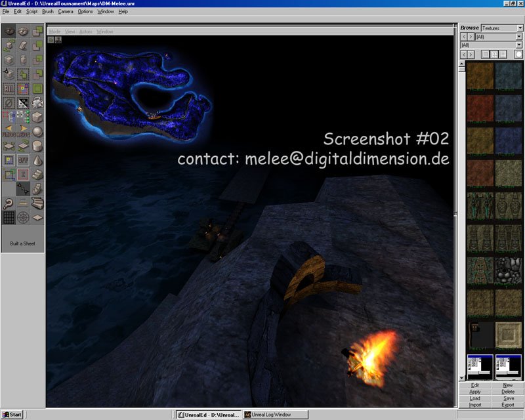Go to next package with the '>' arrow
525x420 pixels.
tap(471, 37)
